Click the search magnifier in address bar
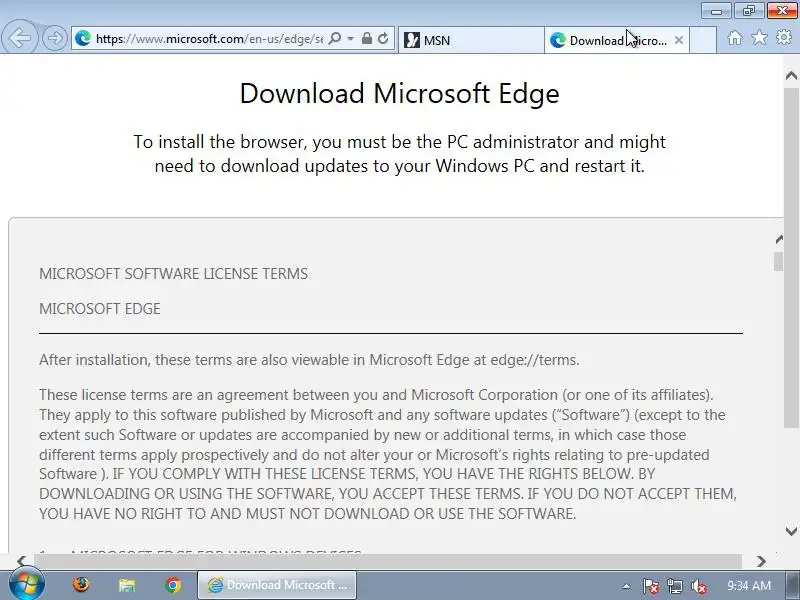The width and height of the screenshot is (800, 600). tap(335, 38)
